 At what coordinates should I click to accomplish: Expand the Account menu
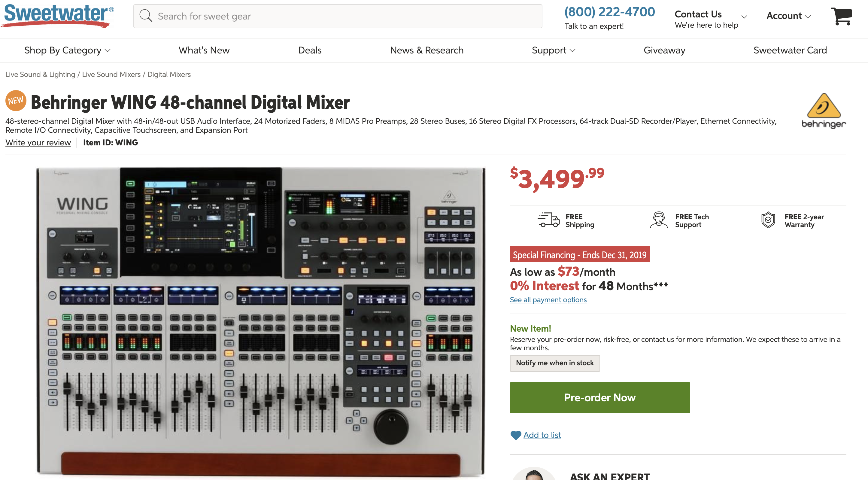pos(788,16)
